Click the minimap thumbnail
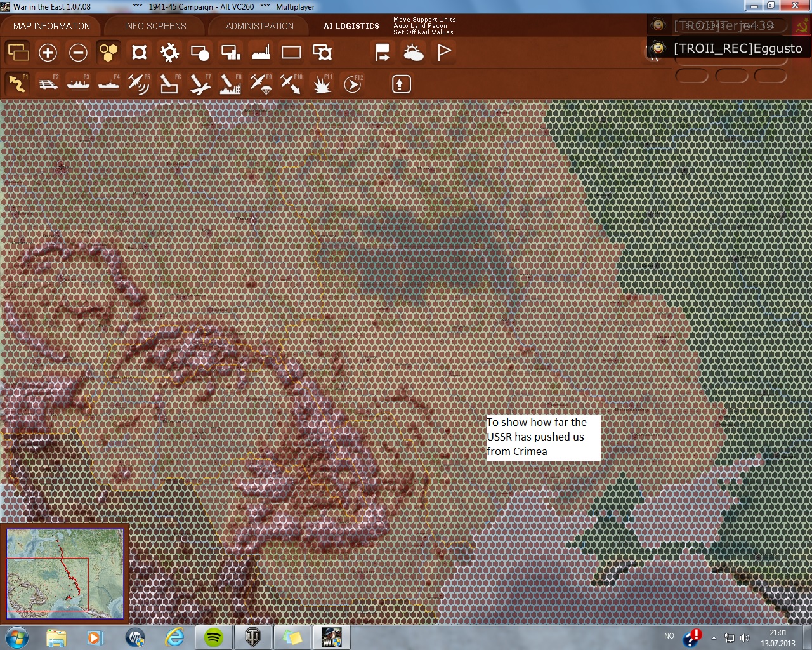The image size is (812, 650). click(65, 574)
